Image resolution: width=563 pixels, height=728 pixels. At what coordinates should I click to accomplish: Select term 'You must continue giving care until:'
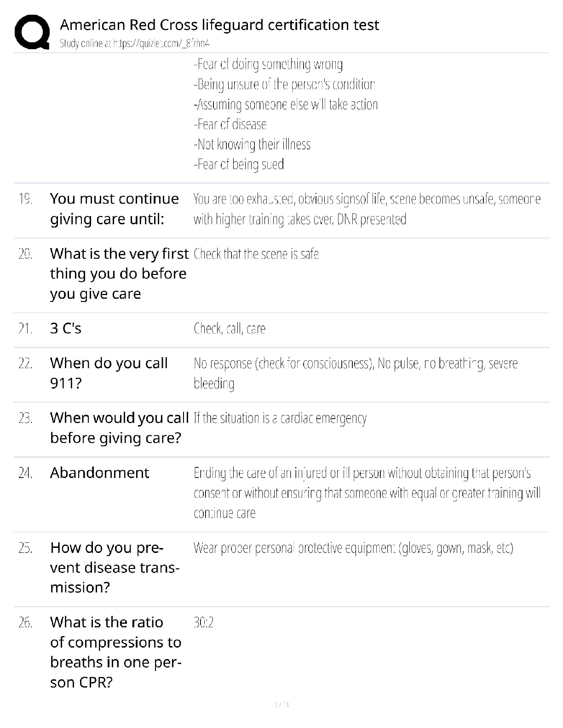[115, 209]
